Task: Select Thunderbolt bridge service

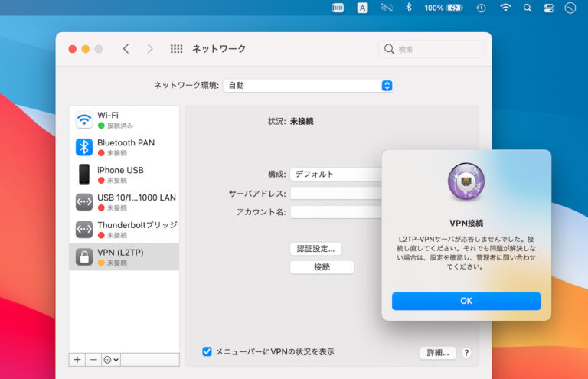Action: [123, 230]
